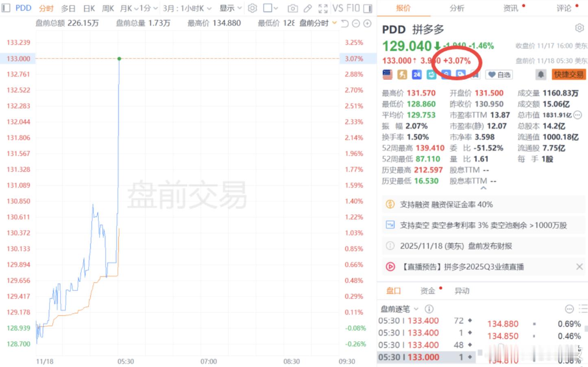Select the 异动 tab

click(462, 291)
